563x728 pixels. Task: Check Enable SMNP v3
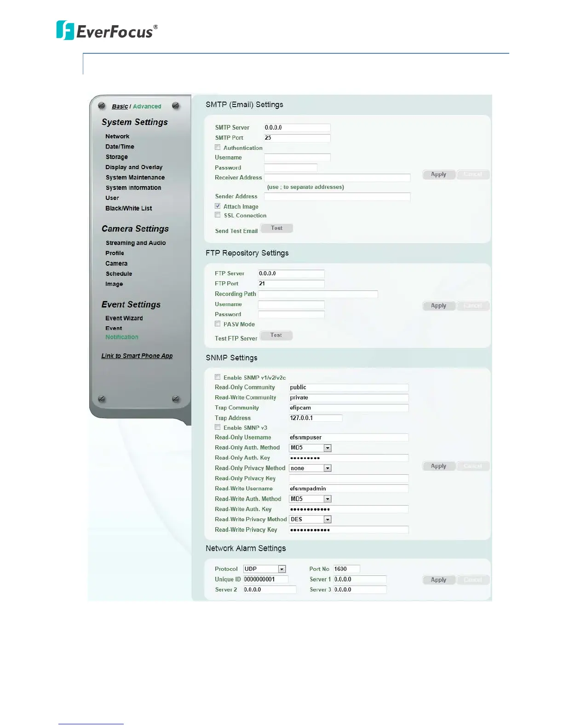[x=218, y=427]
